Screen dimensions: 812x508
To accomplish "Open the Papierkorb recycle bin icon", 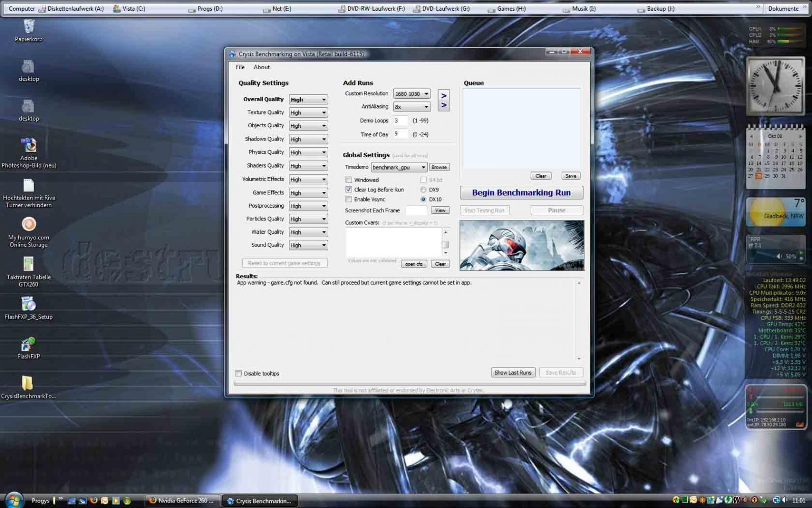I will (x=28, y=31).
